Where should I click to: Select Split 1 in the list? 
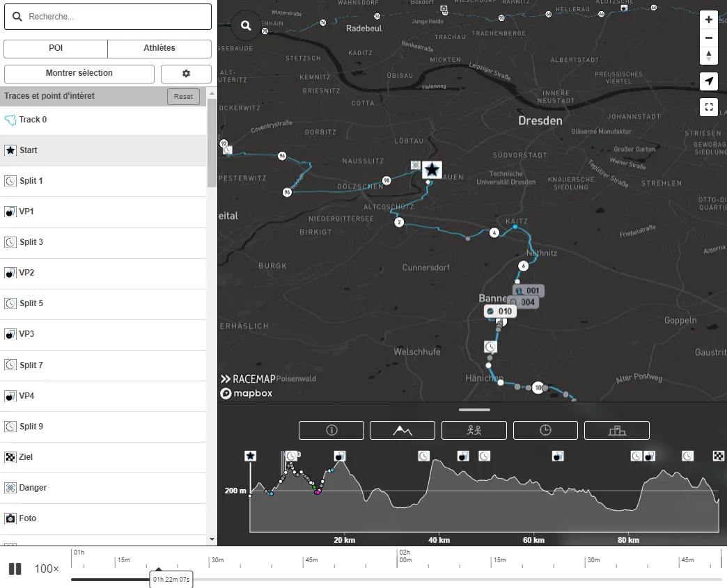(103, 181)
